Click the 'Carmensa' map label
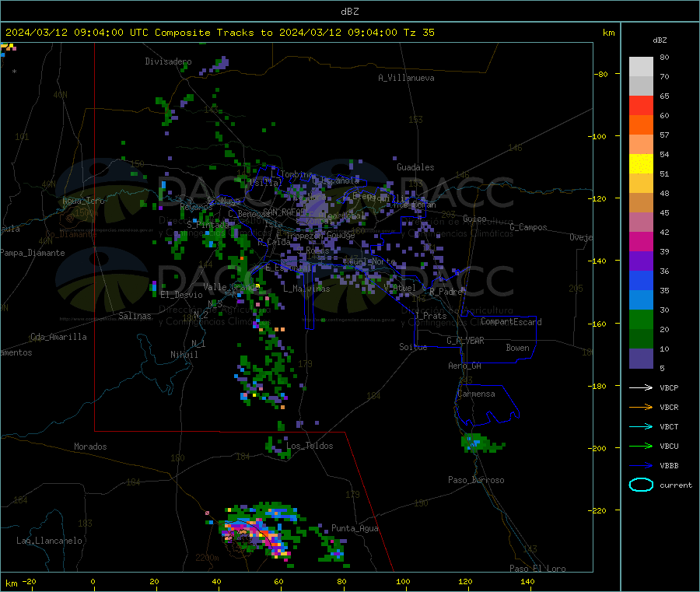The image size is (700, 592). coord(476,394)
